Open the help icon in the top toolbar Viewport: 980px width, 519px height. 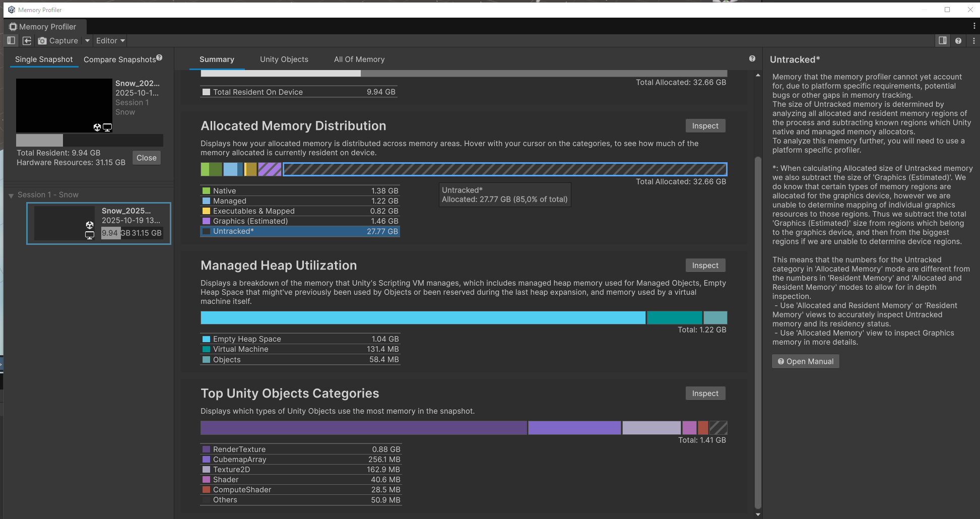tap(958, 41)
